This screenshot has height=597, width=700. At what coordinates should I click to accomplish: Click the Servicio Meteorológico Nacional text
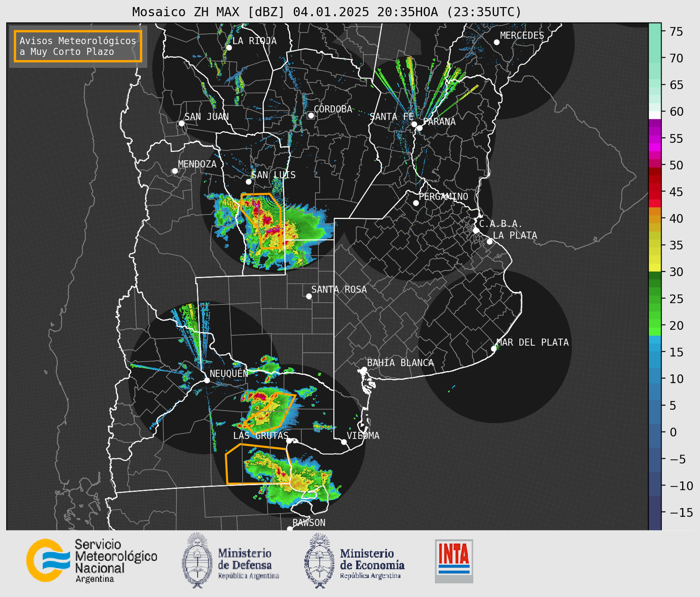click(x=116, y=561)
